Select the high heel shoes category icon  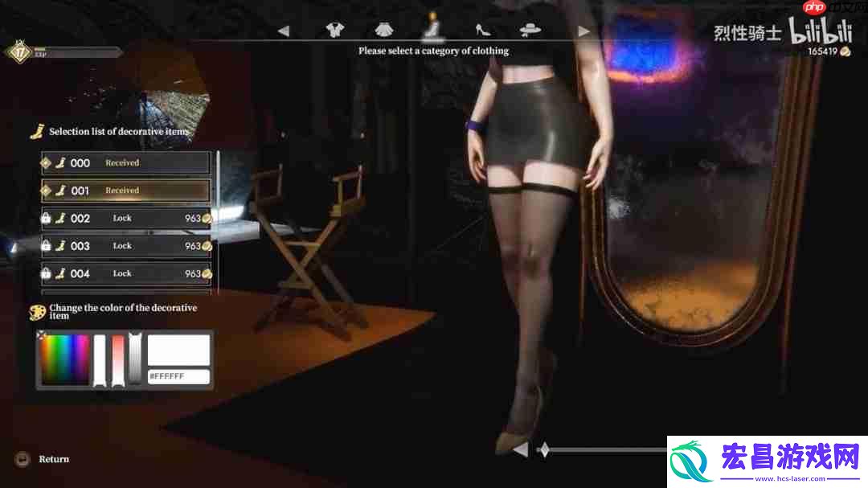coord(482,30)
